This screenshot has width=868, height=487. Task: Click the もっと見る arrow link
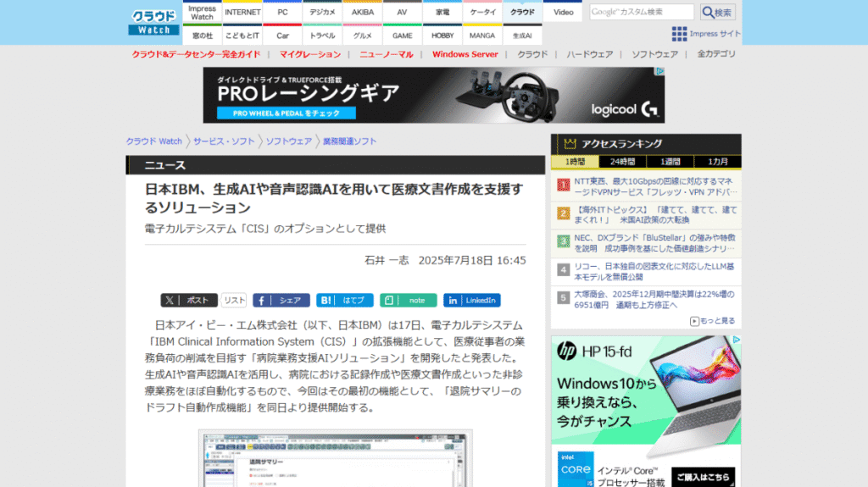[x=712, y=321]
